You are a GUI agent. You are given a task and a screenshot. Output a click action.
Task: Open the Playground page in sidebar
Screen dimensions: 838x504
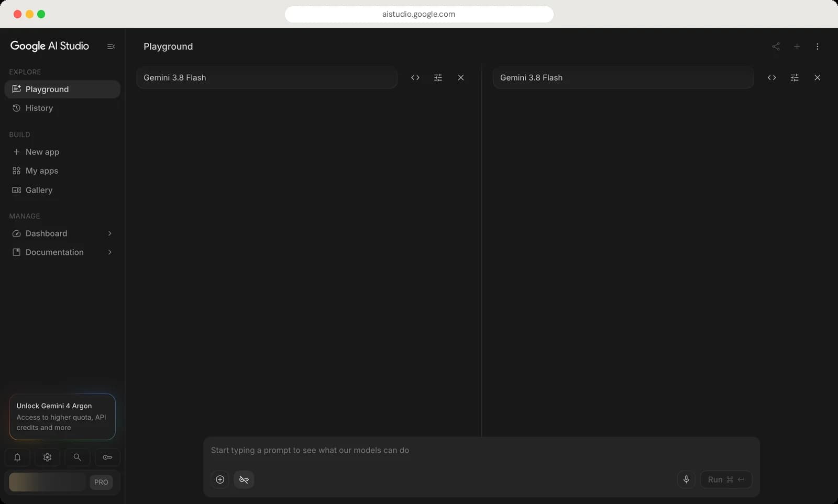click(62, 89)
